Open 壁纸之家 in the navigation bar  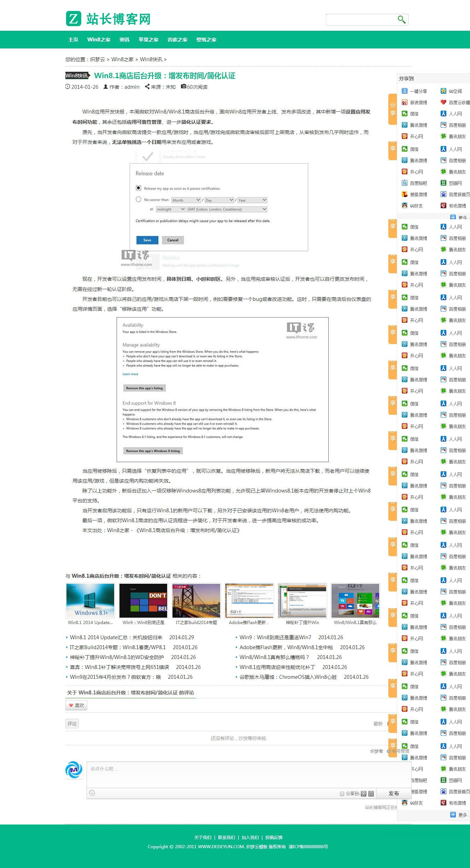[x=206, y=40]
